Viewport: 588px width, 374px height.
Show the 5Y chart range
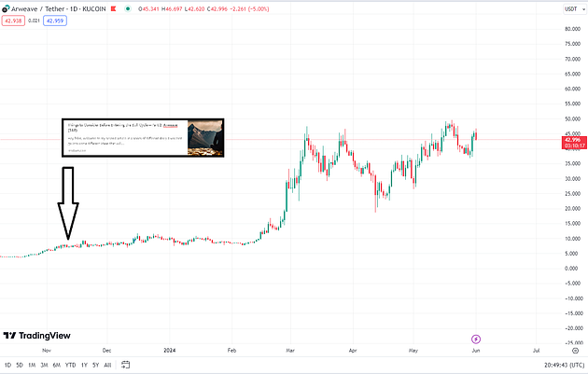[96, 365]
